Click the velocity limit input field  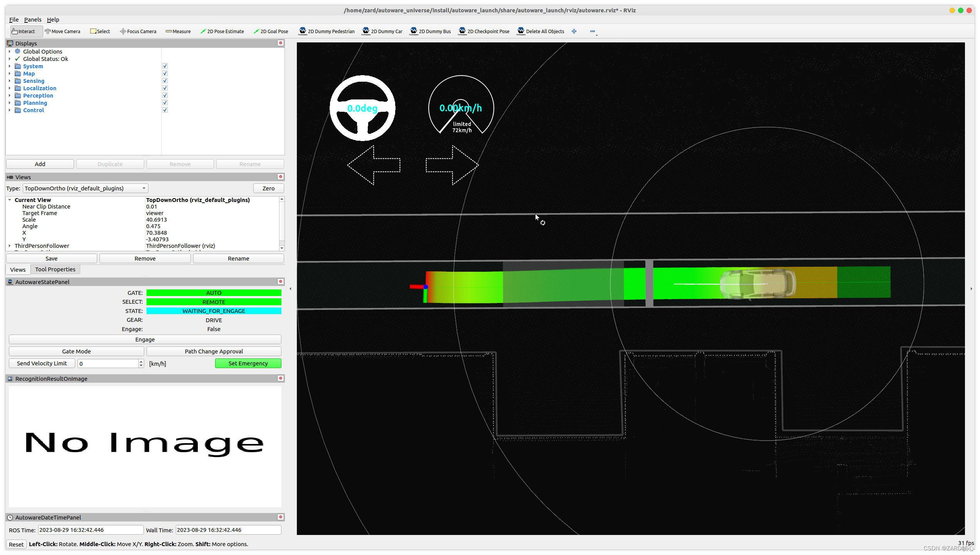108,363
